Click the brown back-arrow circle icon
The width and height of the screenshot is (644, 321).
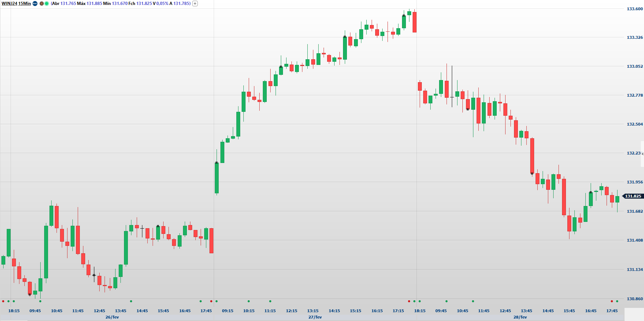pyautogui.click(x=41, y=4)
